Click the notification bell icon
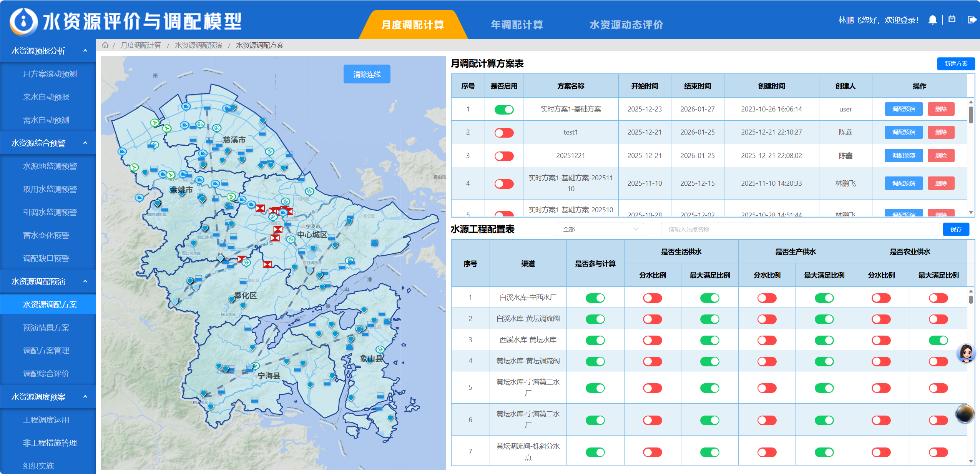 pyautogui.click(x=932, y=20)
